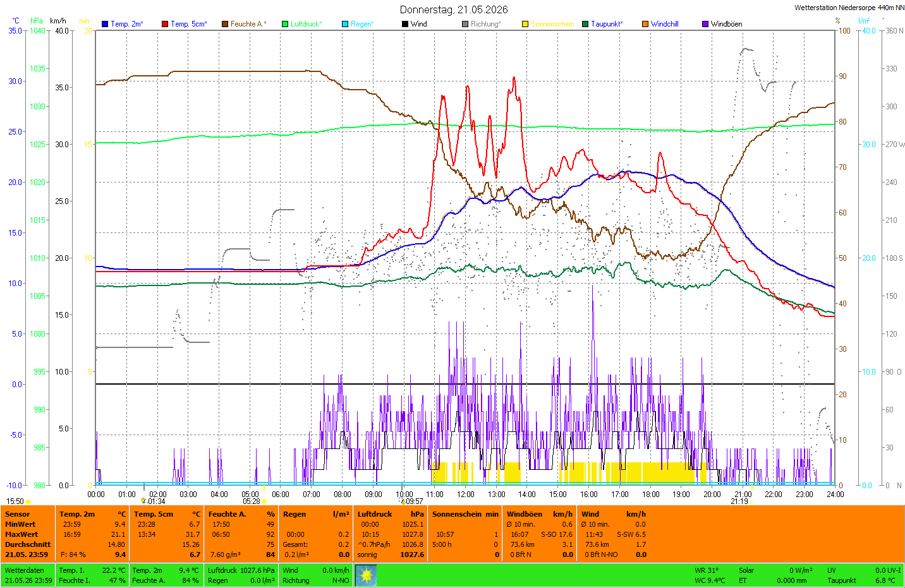Click the sunset marker icon at 21:19
Screen dimensions: 905x588
pos(752,501)
